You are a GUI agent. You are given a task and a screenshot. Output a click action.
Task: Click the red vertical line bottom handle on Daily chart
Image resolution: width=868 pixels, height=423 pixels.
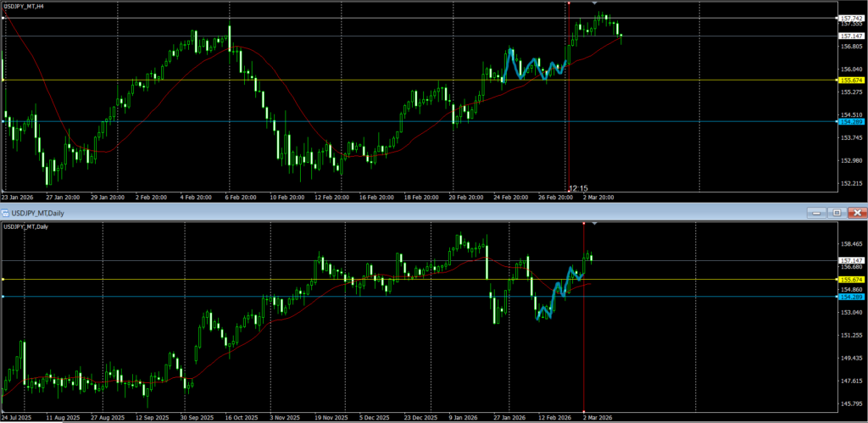coord(584,411)
